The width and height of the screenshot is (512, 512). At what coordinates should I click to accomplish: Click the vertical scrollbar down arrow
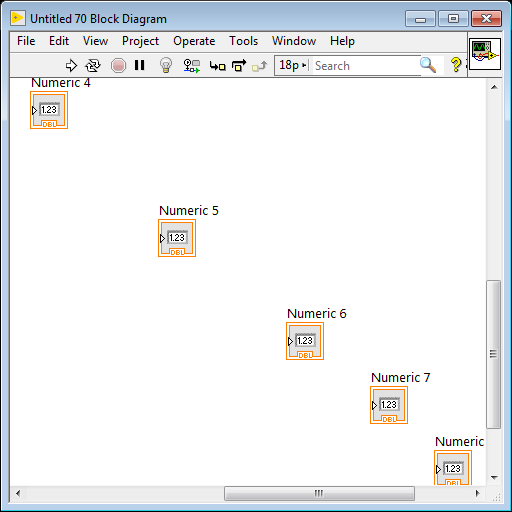click(x=494, y=478)
